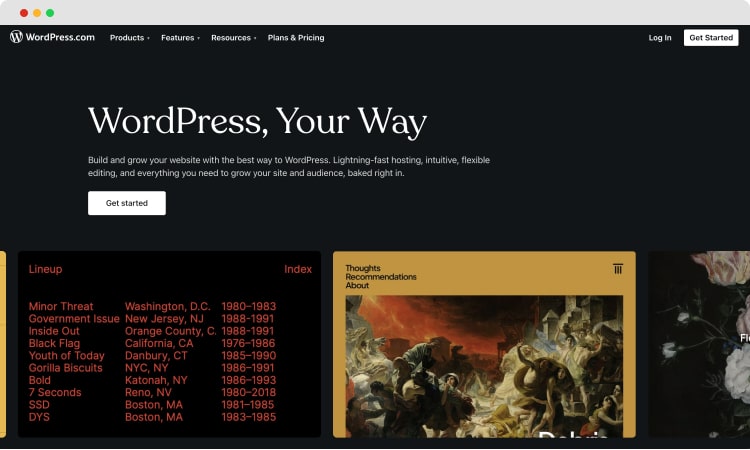750x450 pixels.
Task: Click the floral theme card on the right
Action: point(699,344)
